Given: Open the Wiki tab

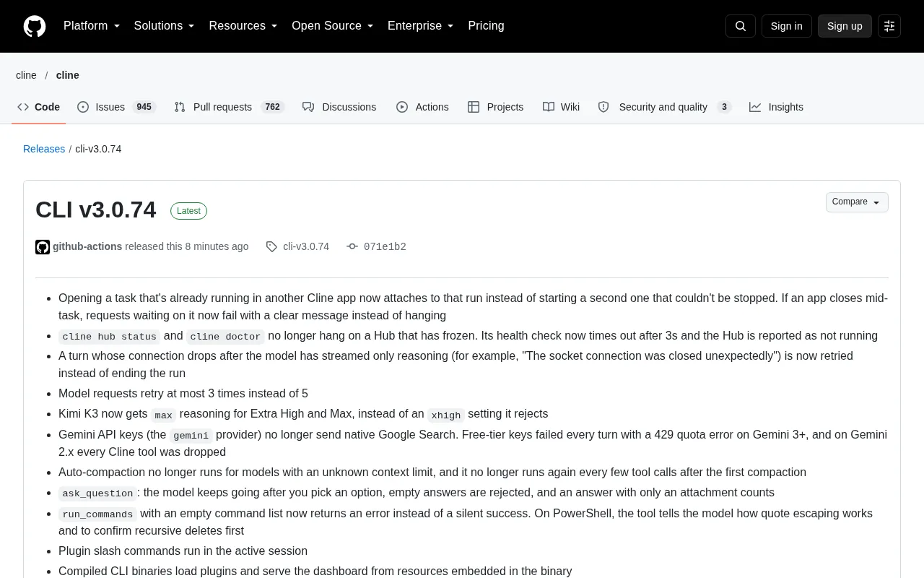Looking at the screenshot, I should 561,107.
